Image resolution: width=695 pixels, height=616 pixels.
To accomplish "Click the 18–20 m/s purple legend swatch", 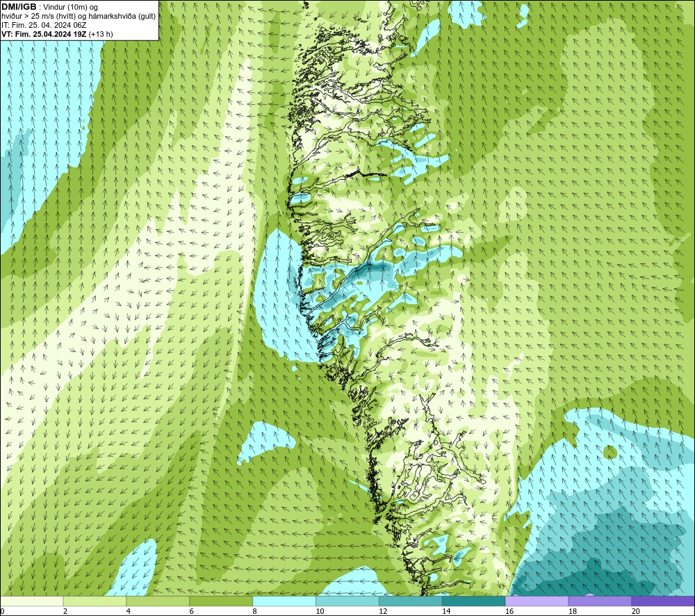I will [600, 601].
